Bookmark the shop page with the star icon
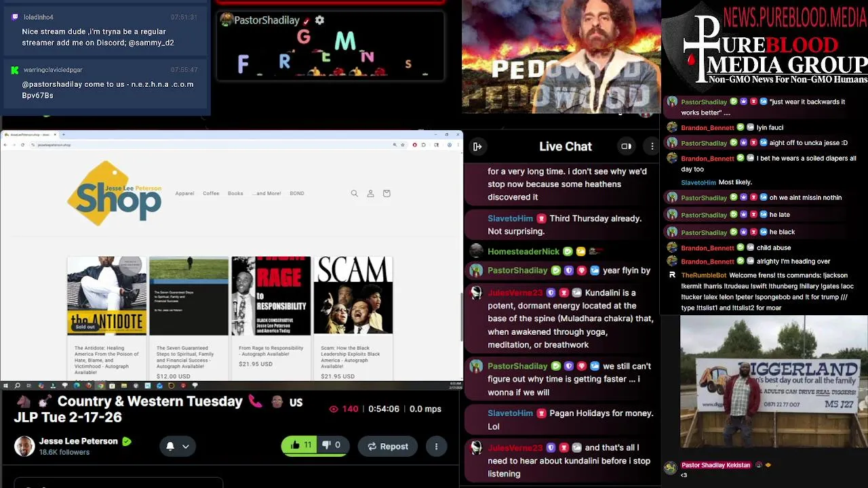Image resolution: width=868 pixels, height=488 pixels. tap(403, 144)
